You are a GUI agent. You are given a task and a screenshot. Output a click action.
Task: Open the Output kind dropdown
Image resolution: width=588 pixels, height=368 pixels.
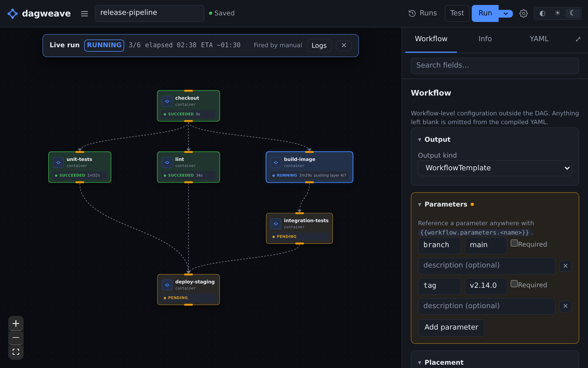point(495,168)
